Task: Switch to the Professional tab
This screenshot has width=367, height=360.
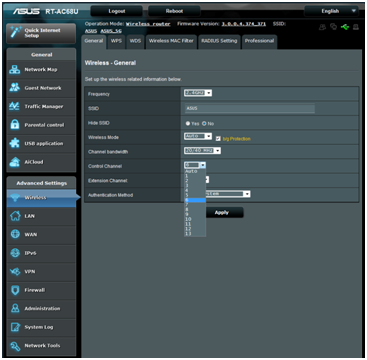Action: coord(259,41)
